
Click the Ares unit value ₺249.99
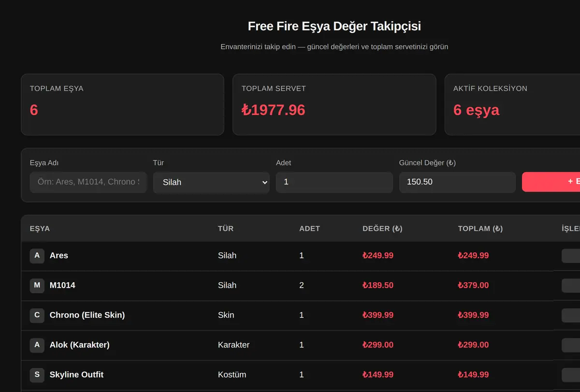point(378,256)
